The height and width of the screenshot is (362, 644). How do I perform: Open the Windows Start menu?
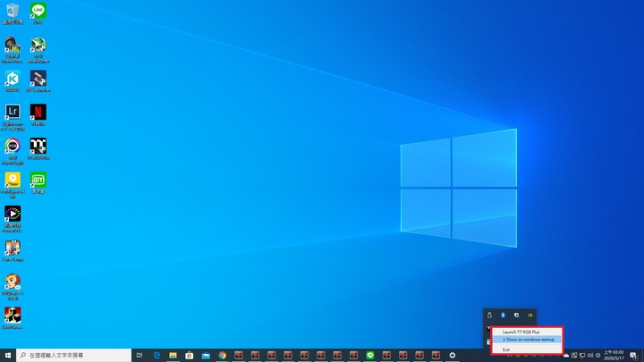point(8,355)
